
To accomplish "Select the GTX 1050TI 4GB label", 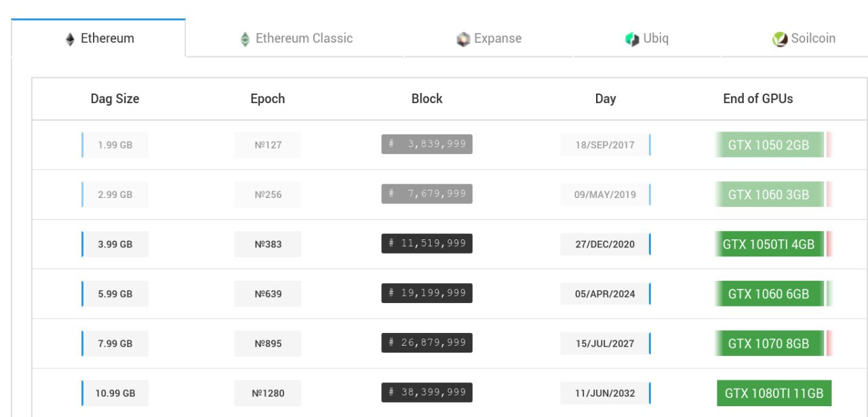I will [769, 244].
